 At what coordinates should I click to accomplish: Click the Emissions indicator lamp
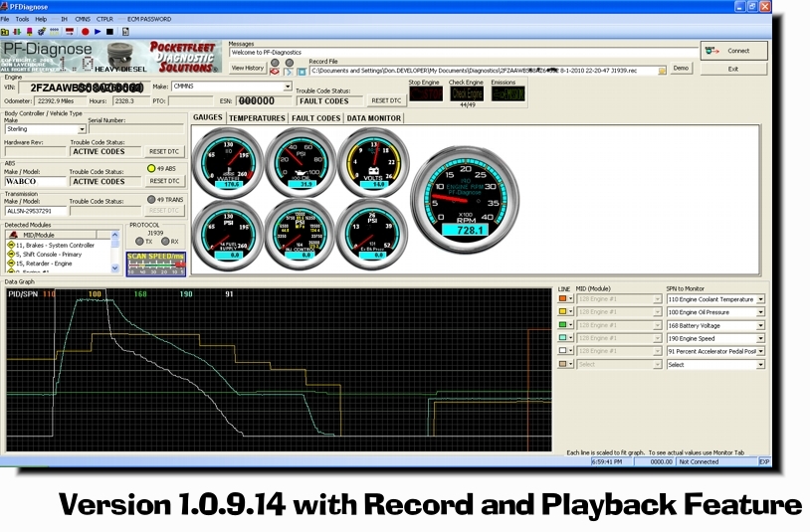(507, 93)
